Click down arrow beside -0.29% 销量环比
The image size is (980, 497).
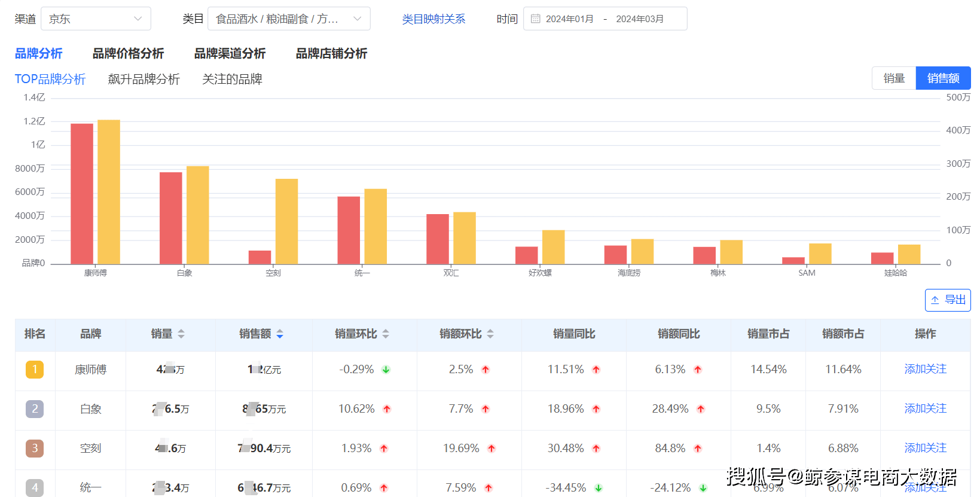(x=386, y=370)
